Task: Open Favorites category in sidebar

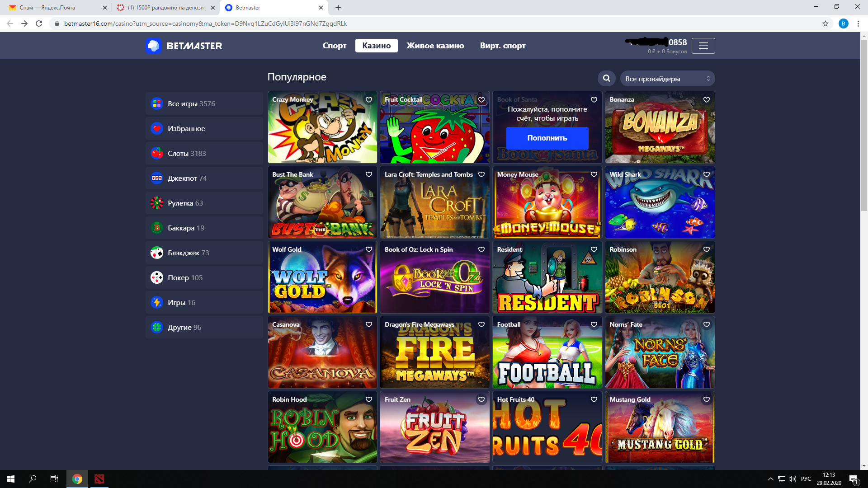Action: (186, 129)
